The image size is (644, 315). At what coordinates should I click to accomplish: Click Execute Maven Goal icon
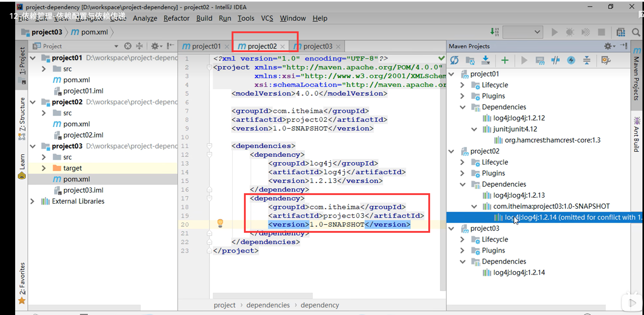pos(540,61)
